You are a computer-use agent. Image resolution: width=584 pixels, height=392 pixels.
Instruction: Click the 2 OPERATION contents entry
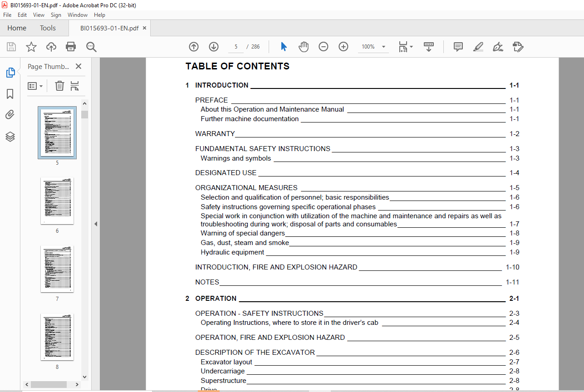click(x=352, y=299)
